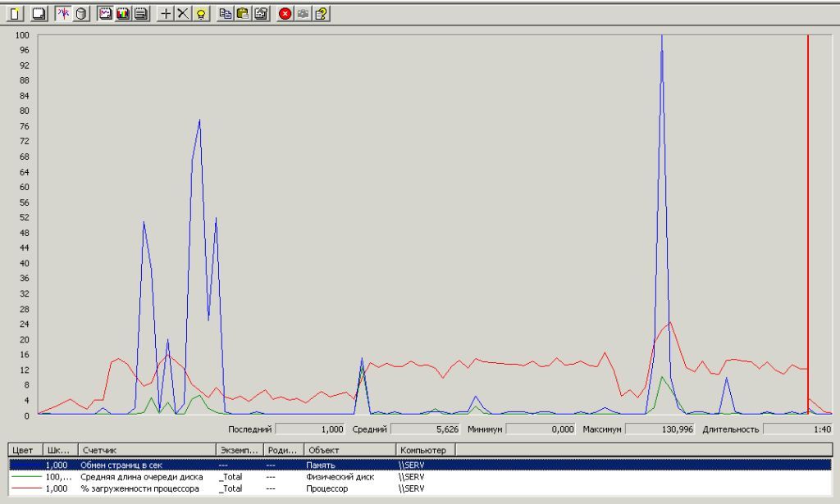Delete the selected counter with the X icon
The height and width of the screenshot is (504, 840).
(183, 14)
